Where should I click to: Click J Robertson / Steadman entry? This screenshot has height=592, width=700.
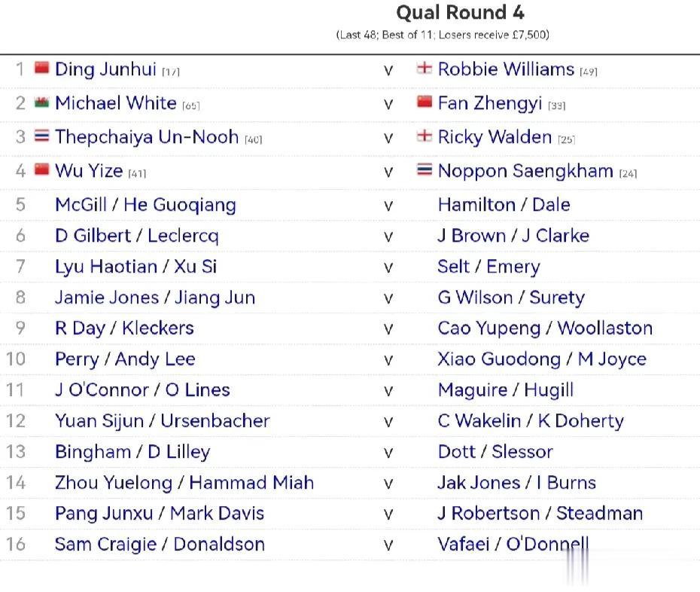(540, 514)
